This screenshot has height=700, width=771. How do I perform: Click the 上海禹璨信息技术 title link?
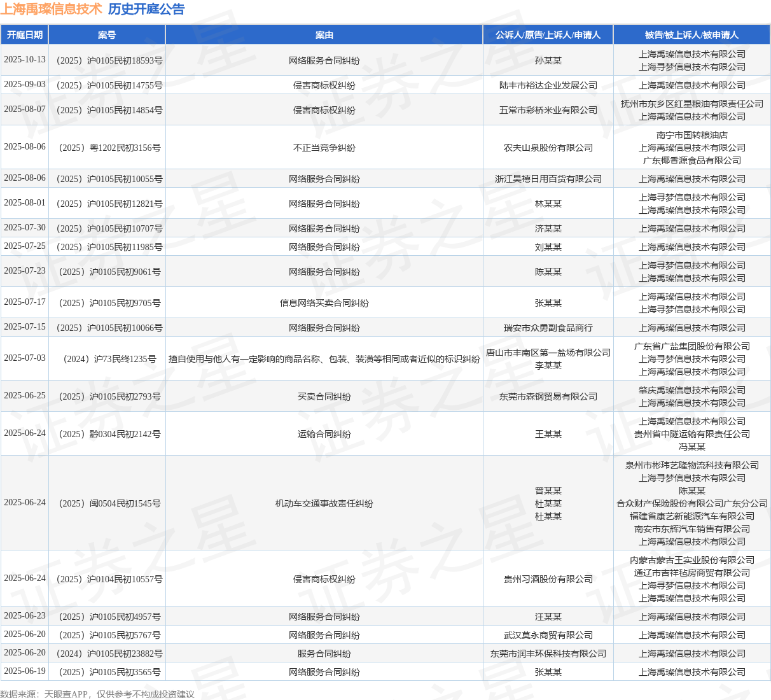[x=51, y=9]
